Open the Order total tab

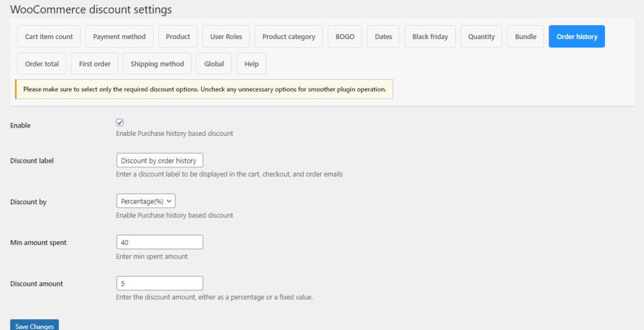coord(42,63)
